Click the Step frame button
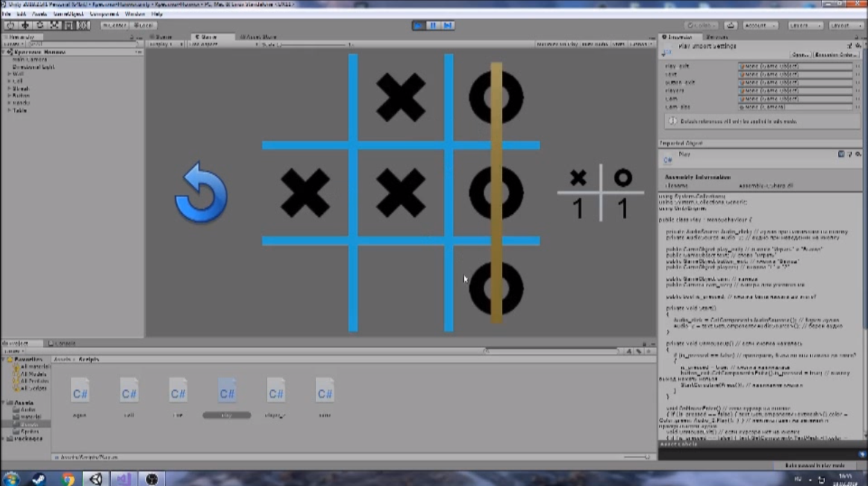868x486 pixels. click(x=448, y=25)
